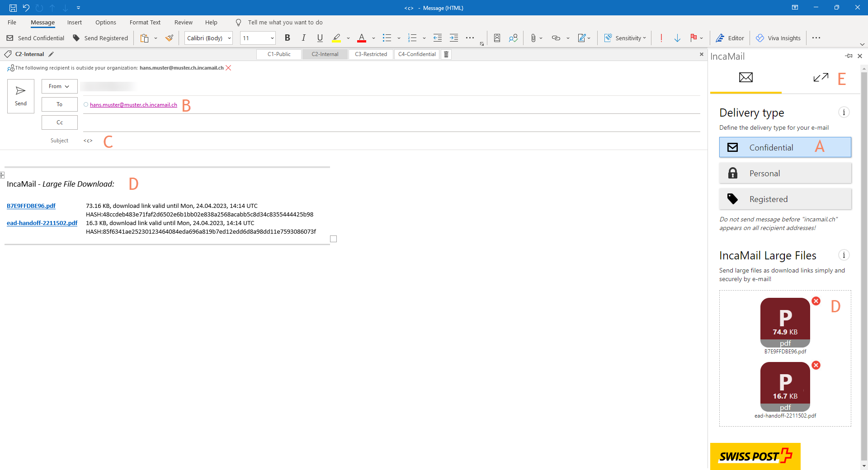
Task: Select the C3-Restricted classification tab
Action: click(x=370, y=54)
